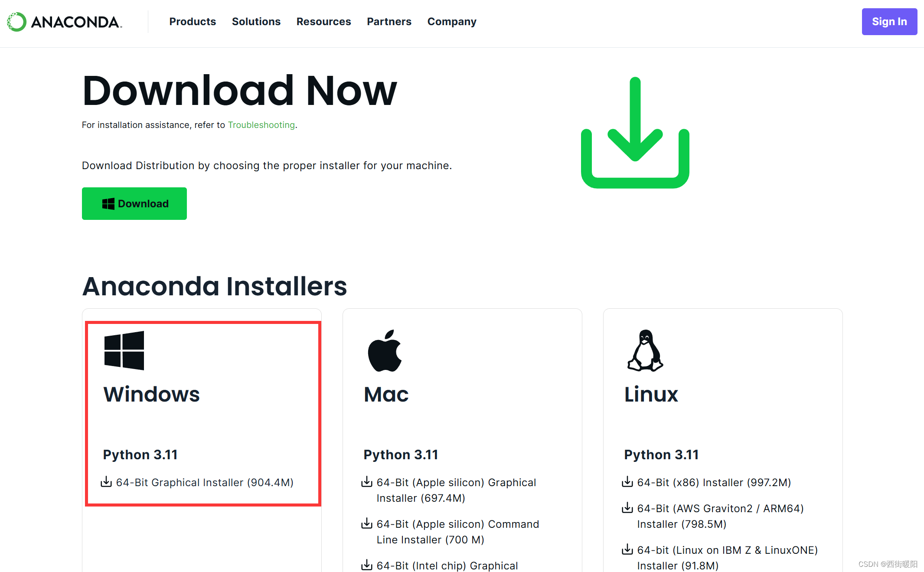Viewport: 924px width, 572px height.
Task: Download Apple silicon Command Line Installer (700 M)
Action: pyautogui.click(x=458, y=532)
